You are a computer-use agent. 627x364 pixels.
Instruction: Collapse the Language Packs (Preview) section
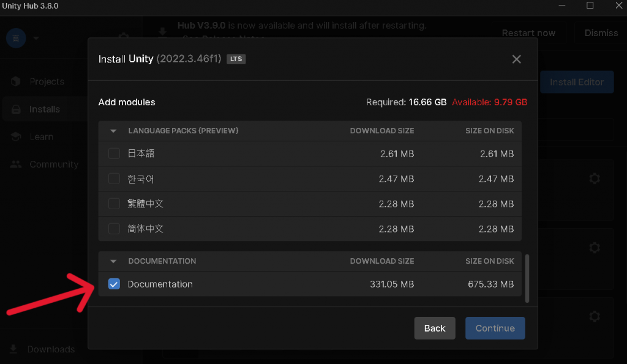click(113, 131)
